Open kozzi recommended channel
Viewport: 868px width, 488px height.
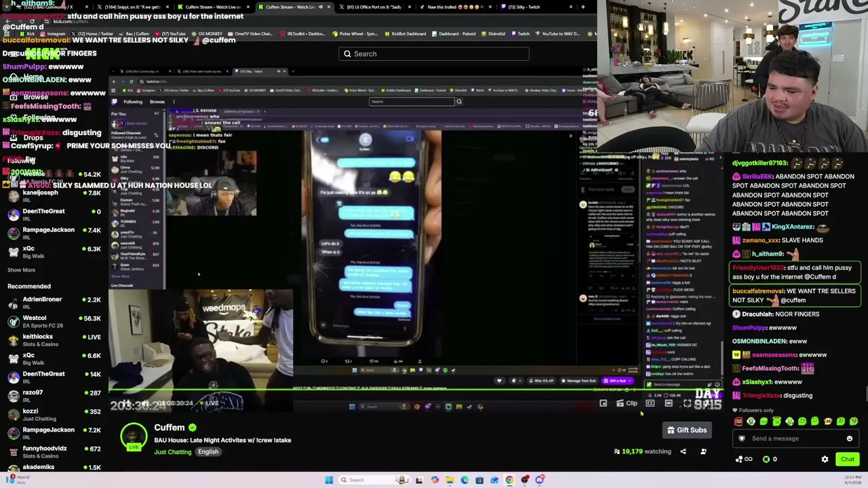click(x=54, y=415)
